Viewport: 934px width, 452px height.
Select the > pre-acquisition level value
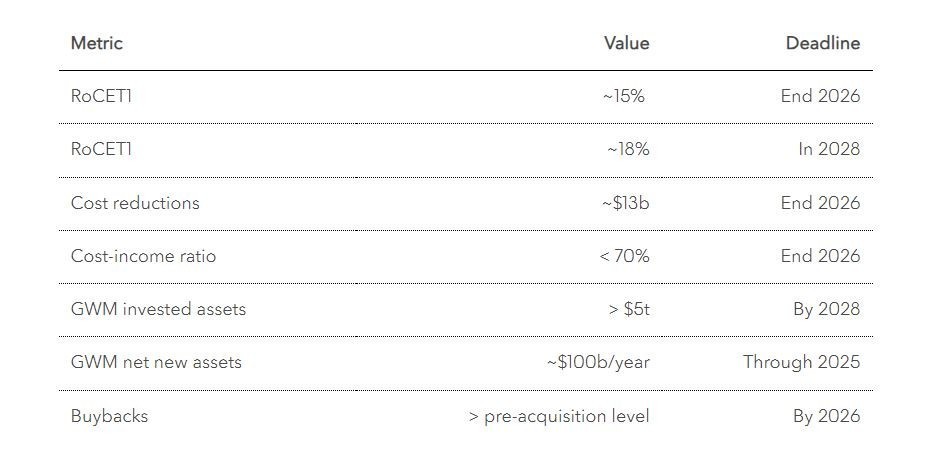pyautogui.click(x=559, y=416)
